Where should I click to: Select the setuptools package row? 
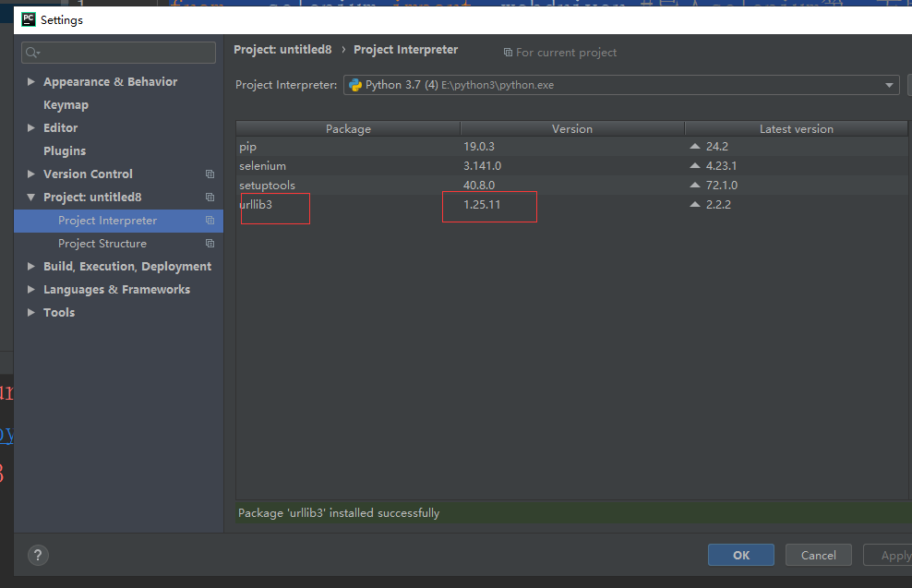571,185
